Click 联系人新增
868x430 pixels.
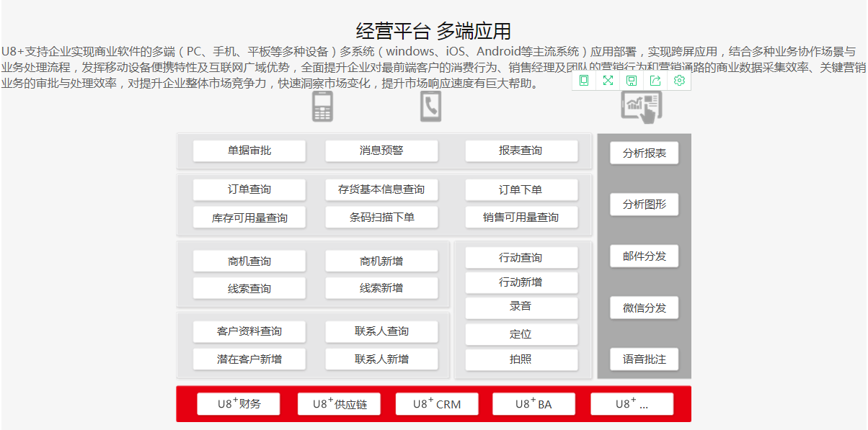(381, 359)
